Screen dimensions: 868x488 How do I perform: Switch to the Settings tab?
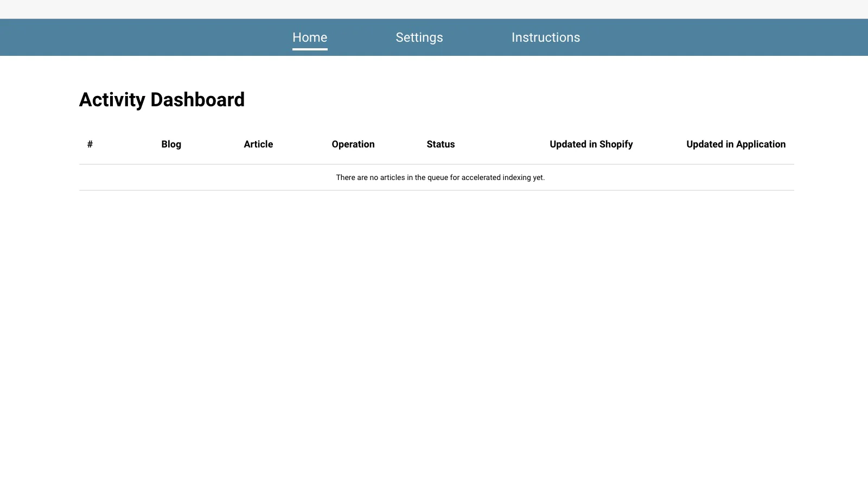[419, 37]
